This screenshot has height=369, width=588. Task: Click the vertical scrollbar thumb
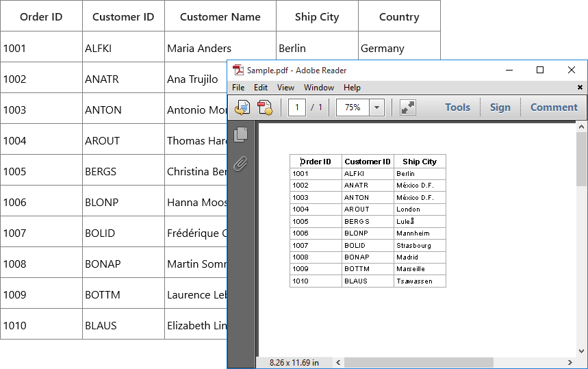[x=581, y=159]
